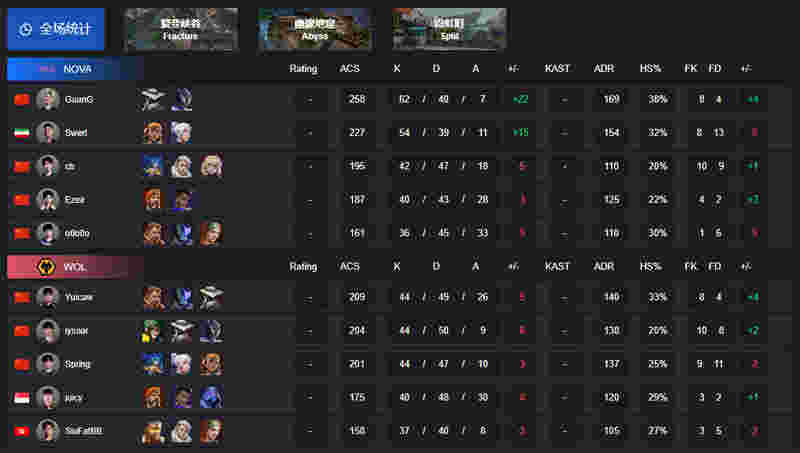The height and width of the screenshot is (453, 800).
Task: Click the China flag next to GuanG
Action: pos(21,99)
